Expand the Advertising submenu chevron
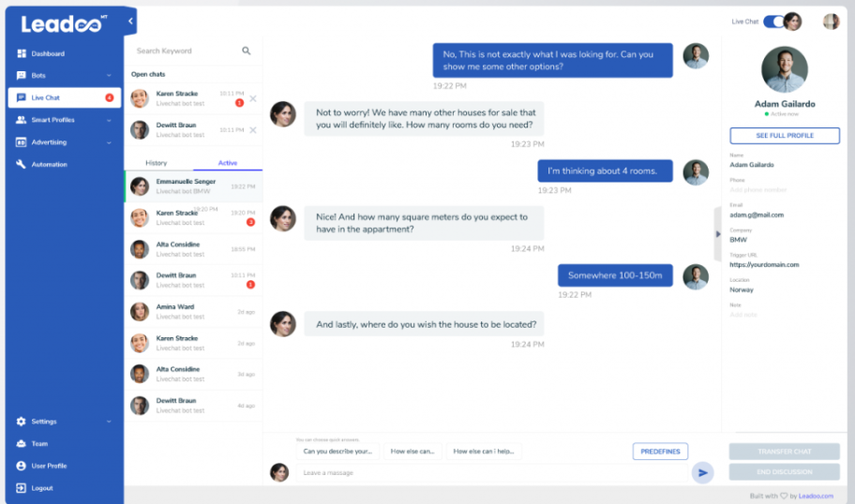The height and width of the screenshot is (504, 855). [109, 142]
